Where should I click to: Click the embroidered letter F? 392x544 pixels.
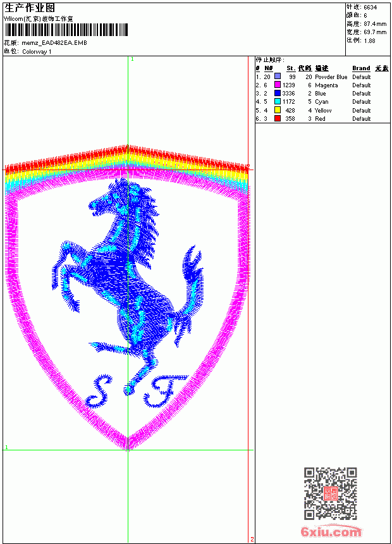166,391
